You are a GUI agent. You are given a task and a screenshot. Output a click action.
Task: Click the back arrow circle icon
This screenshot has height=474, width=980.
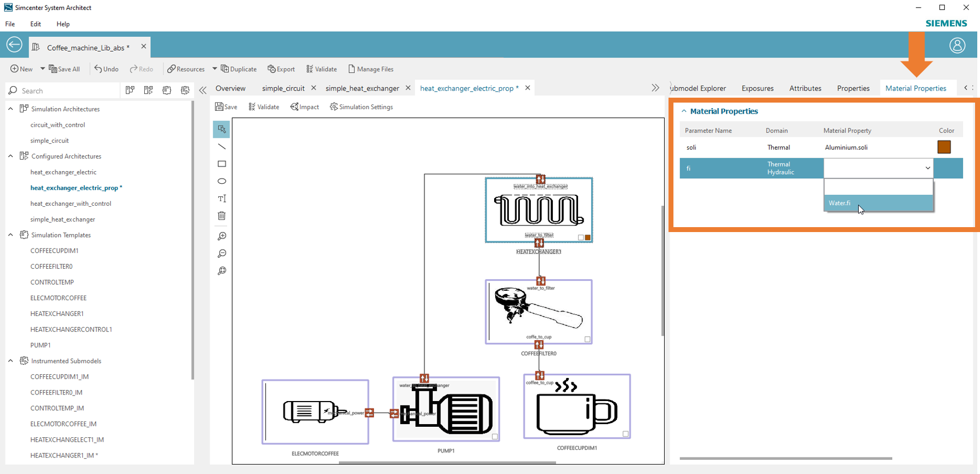click(x=14, y=45)
